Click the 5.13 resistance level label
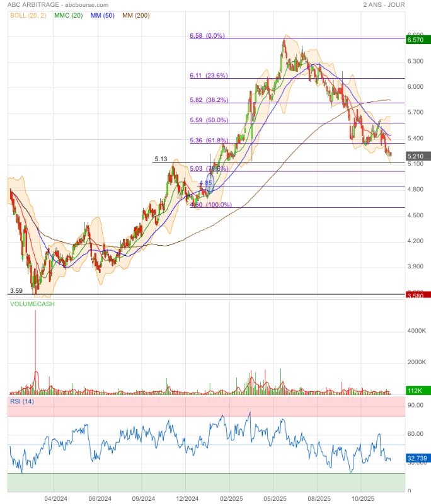 [x=161, y=159]
